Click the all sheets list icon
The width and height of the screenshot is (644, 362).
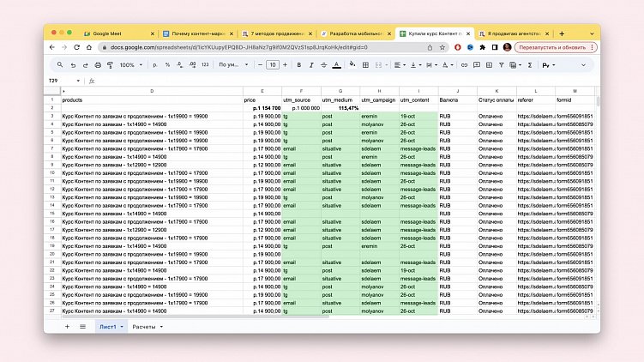[x=82, y=327]
